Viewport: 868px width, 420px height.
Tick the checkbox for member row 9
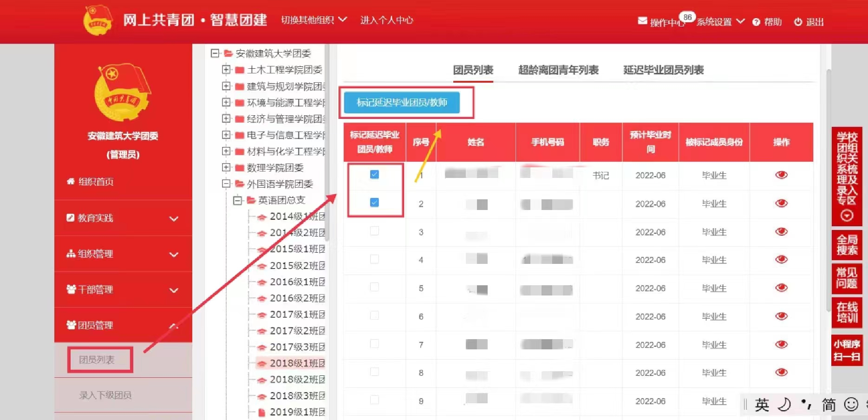tap(374, 400)
